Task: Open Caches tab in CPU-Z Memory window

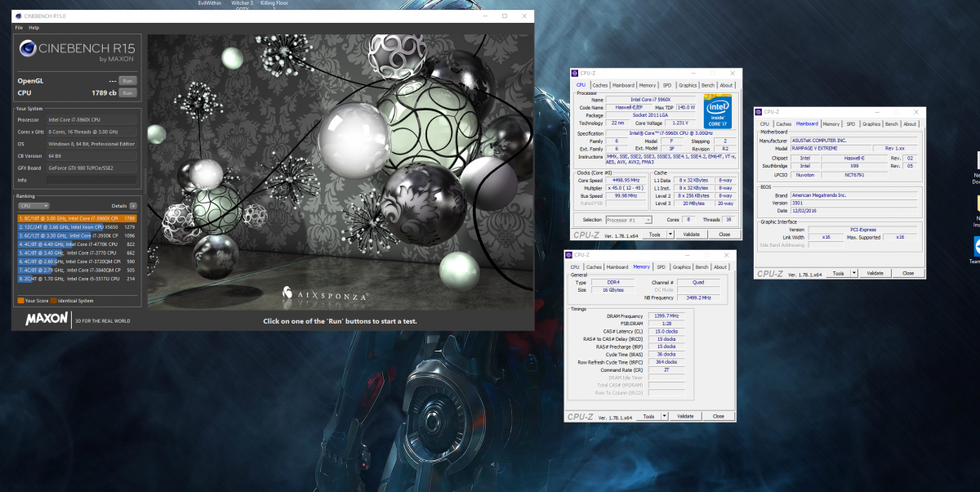Action: click(595, 266)
